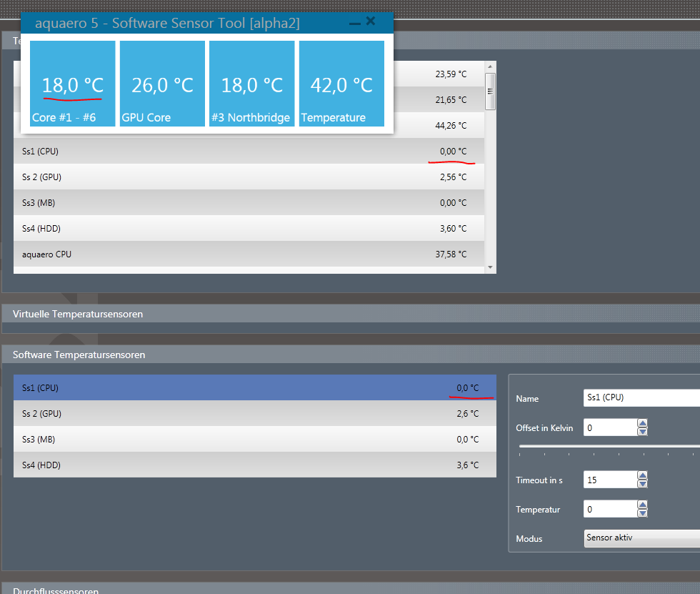Viewport: 700px width, 594px height.
Task: Select Ss3 (MB) row in upper list
Action: 249,203
